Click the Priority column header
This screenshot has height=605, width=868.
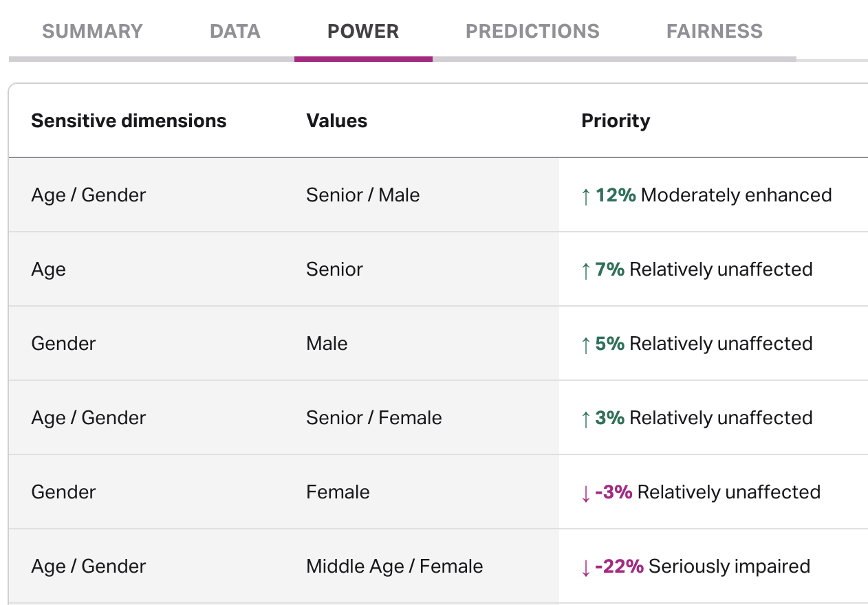(616, 121)
